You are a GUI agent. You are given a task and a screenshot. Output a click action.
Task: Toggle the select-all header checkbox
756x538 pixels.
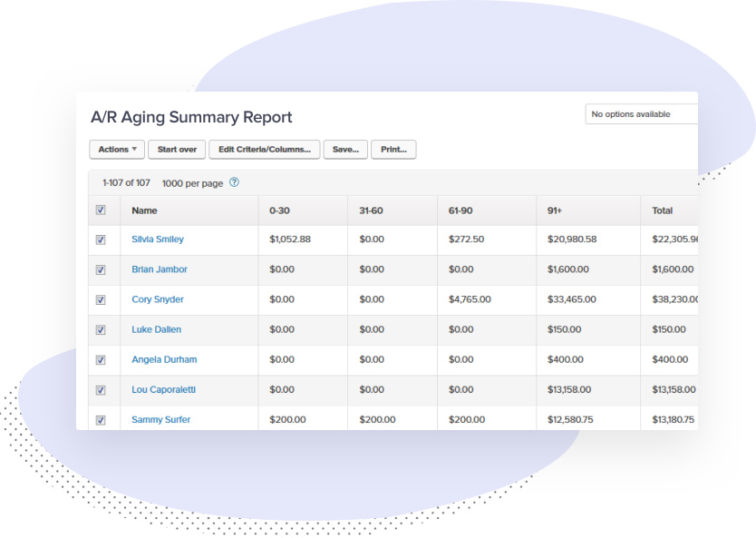[101, 210]
